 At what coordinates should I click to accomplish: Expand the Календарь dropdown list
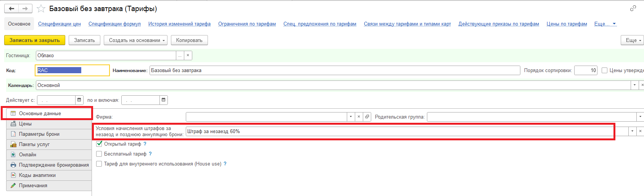[x=634, y=85]
